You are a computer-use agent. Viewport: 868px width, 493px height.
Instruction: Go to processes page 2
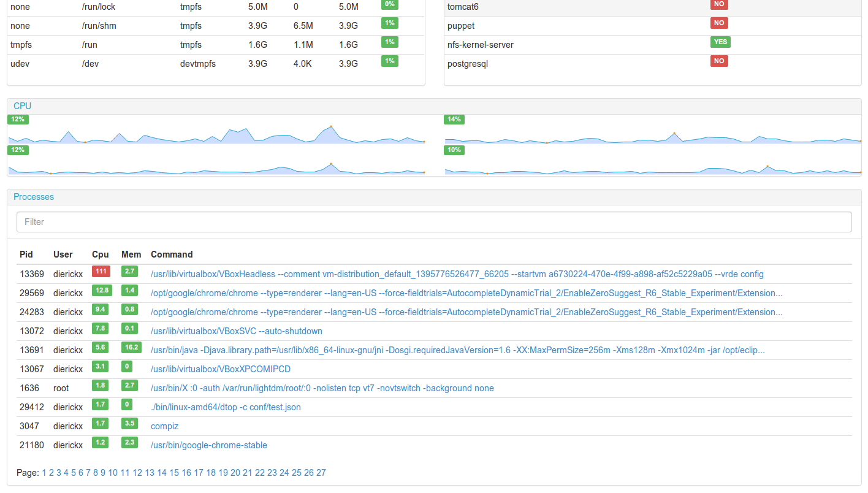(x=51, y=473)
